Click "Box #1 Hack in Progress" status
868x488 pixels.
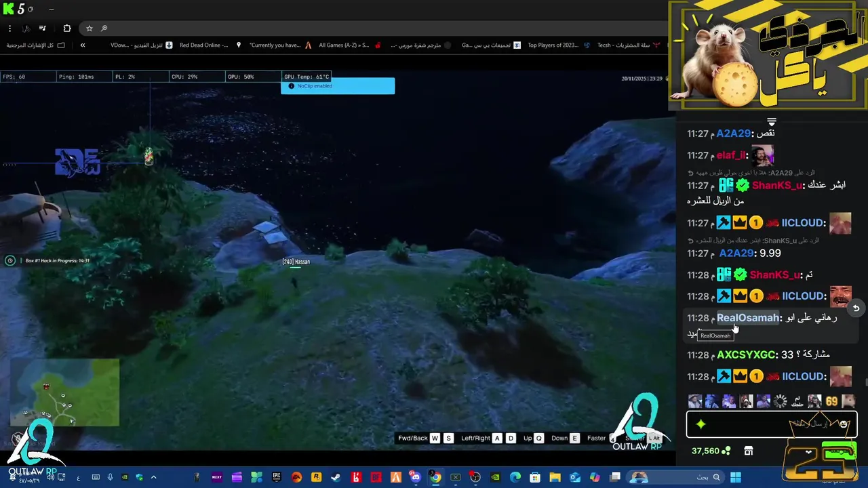pyautogui.click(x=57, y=261)
